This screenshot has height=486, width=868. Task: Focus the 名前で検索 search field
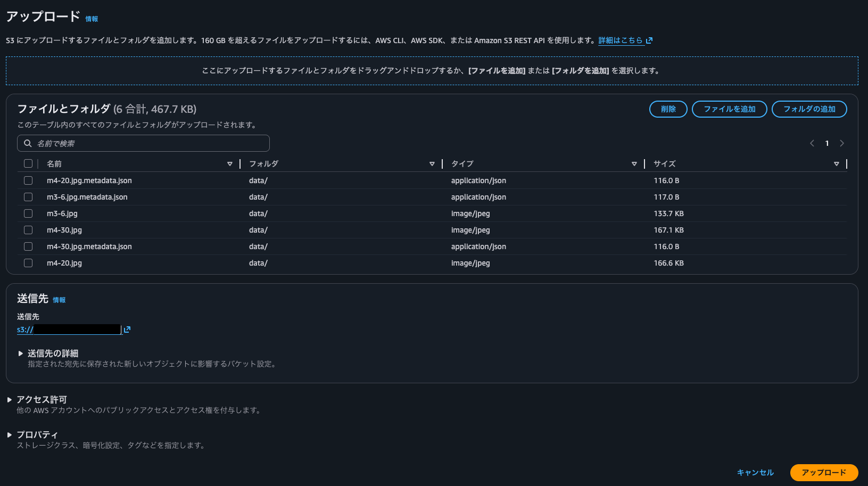[x=144, y=143]
